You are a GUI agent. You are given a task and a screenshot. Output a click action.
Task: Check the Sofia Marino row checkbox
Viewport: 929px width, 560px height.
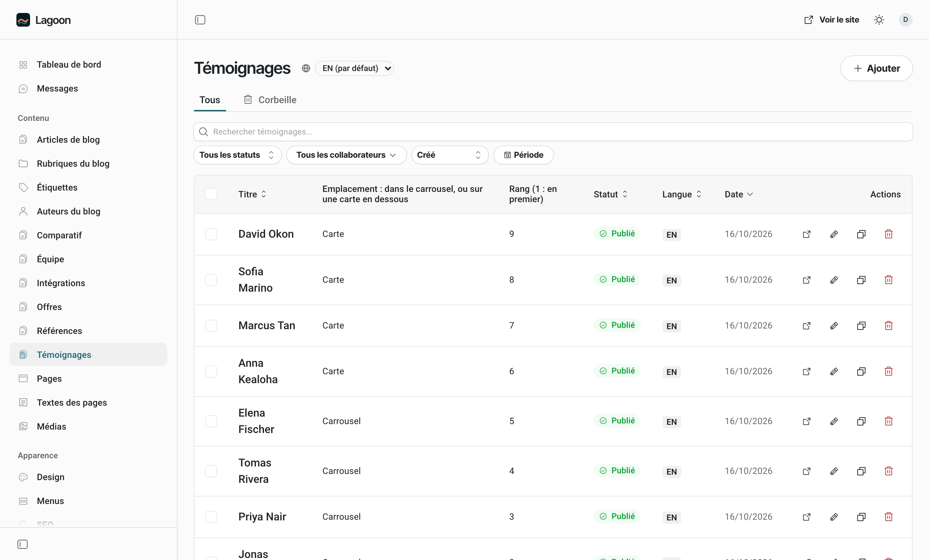click(x=211, y=280)
